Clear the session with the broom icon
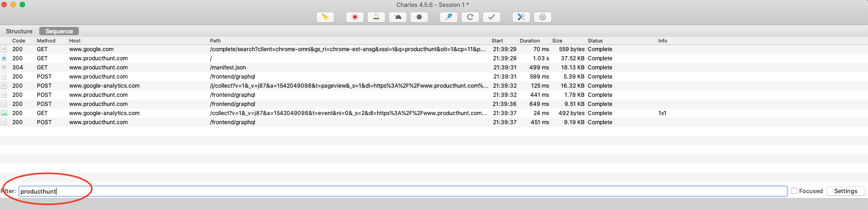Image resolution: width=868 pixels, height=210 pixels. click(x=325, y=17)
